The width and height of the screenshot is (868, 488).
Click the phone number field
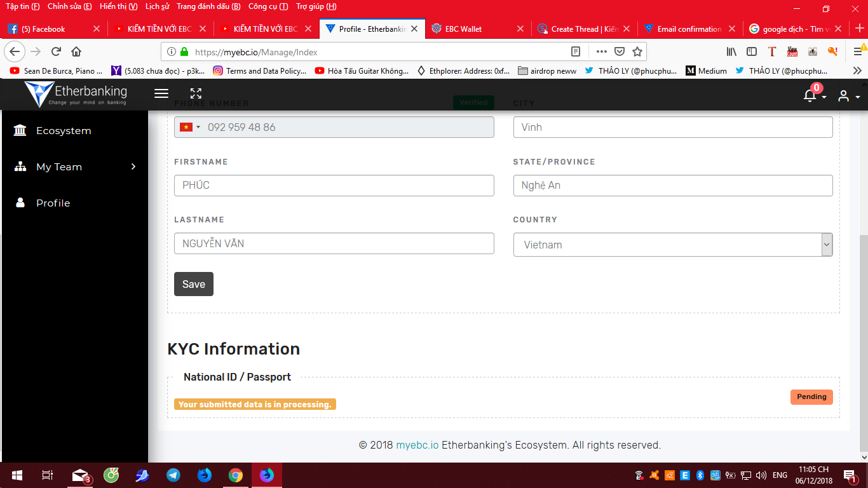(334, 127)
